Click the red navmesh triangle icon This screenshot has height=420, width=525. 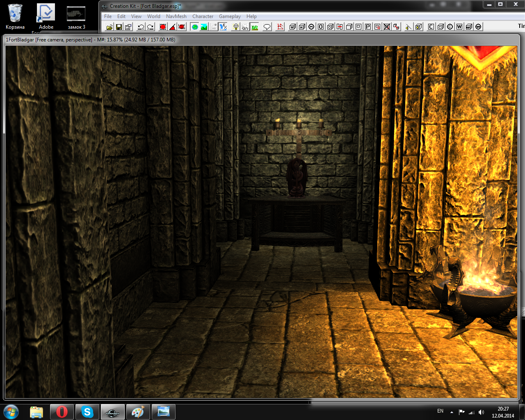pyautogui.click(x=281, y=27)
